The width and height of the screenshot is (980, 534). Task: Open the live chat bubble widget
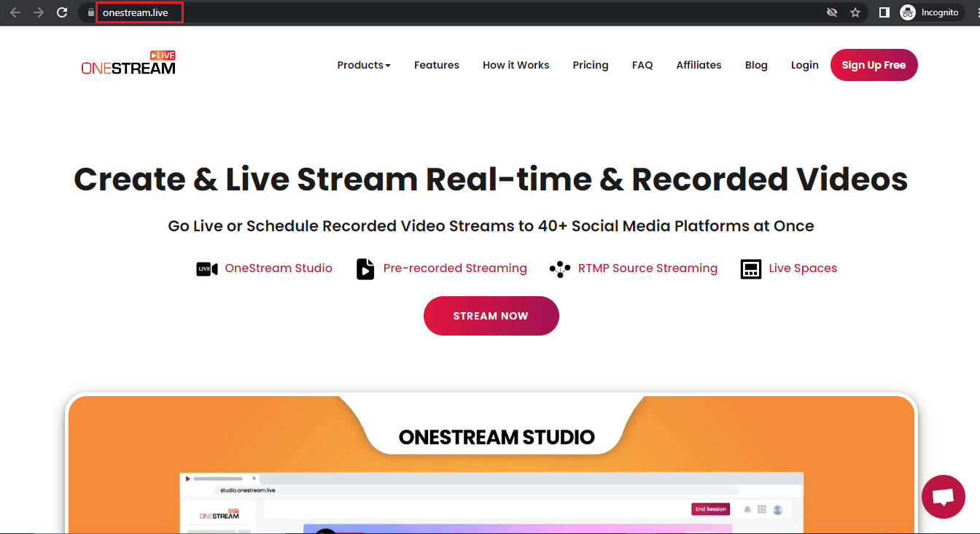click(x=944, y=497)
